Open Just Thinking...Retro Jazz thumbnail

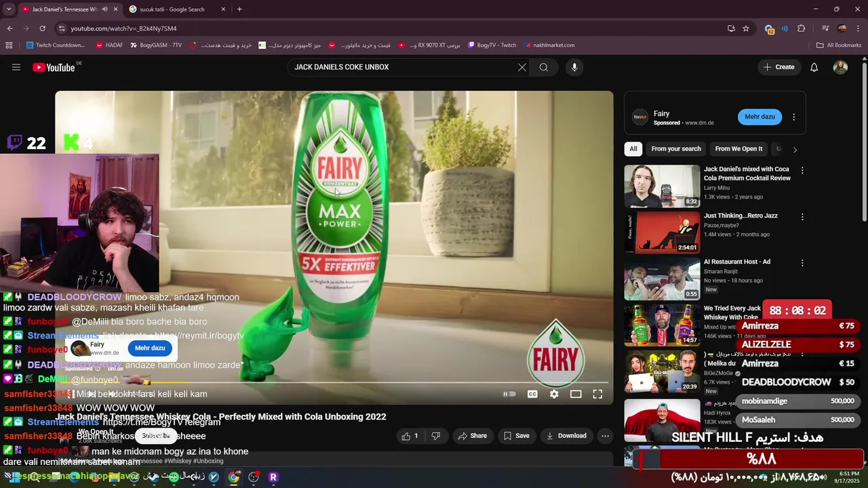click(662, 232)
